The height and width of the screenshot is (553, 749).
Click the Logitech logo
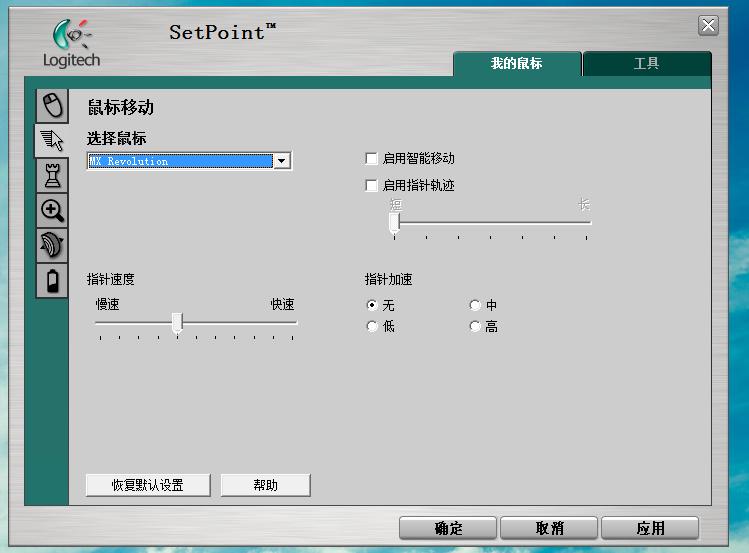tap(72, 43)
